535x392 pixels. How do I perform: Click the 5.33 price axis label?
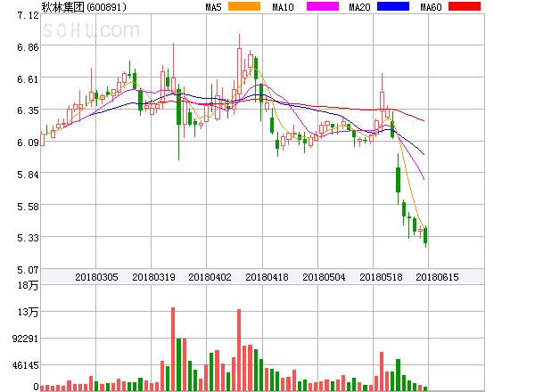point(28,238)
